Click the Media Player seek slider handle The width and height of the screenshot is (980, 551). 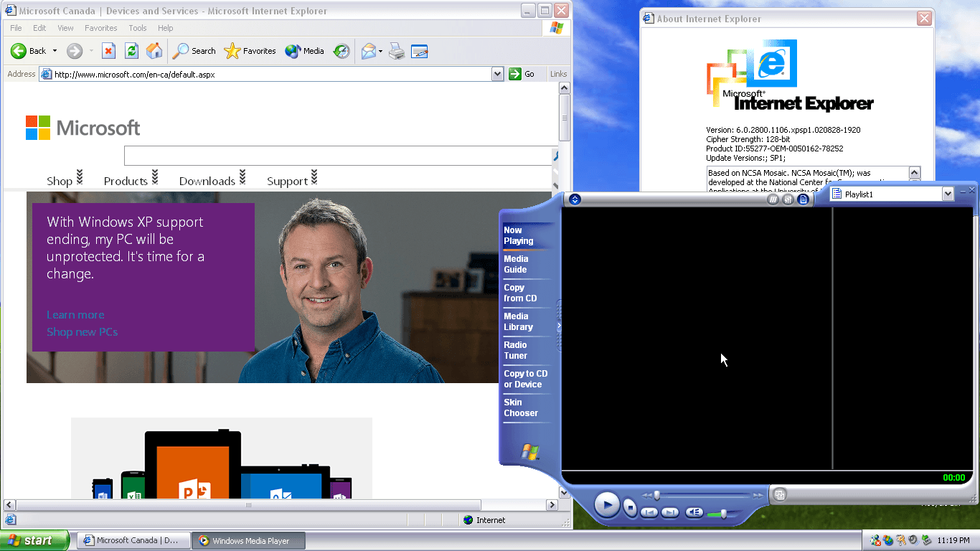(656, 495)
